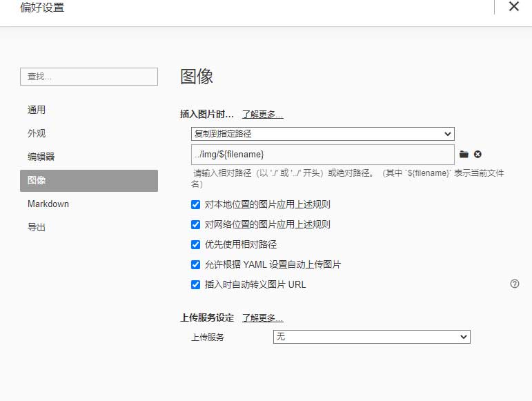532x401 pixels.
Task: Expand the 上传服务 dropdown showing '无'
Action: [x=371, y=337]
